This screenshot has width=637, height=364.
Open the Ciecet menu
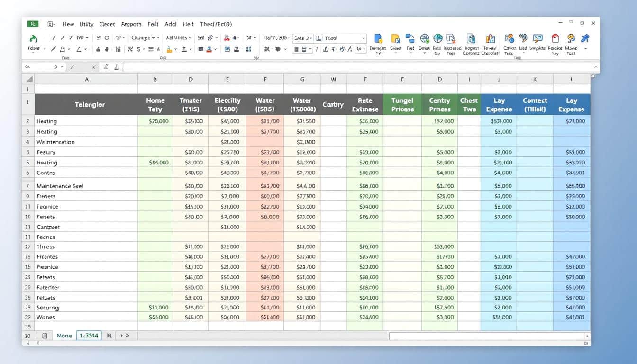(107, 24)
